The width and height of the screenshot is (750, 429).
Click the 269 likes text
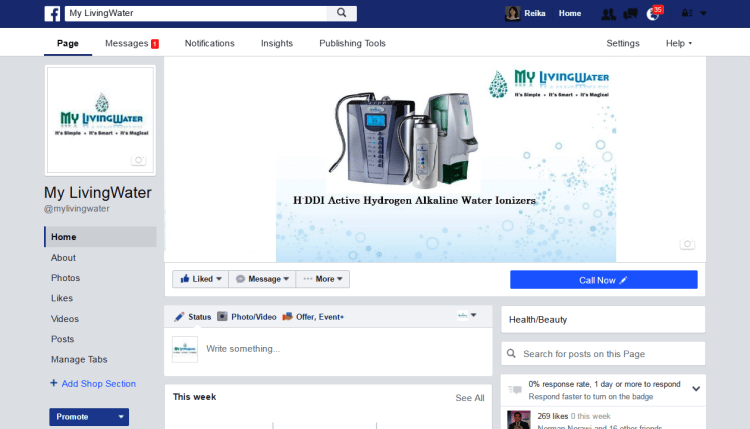pos(552,416)
